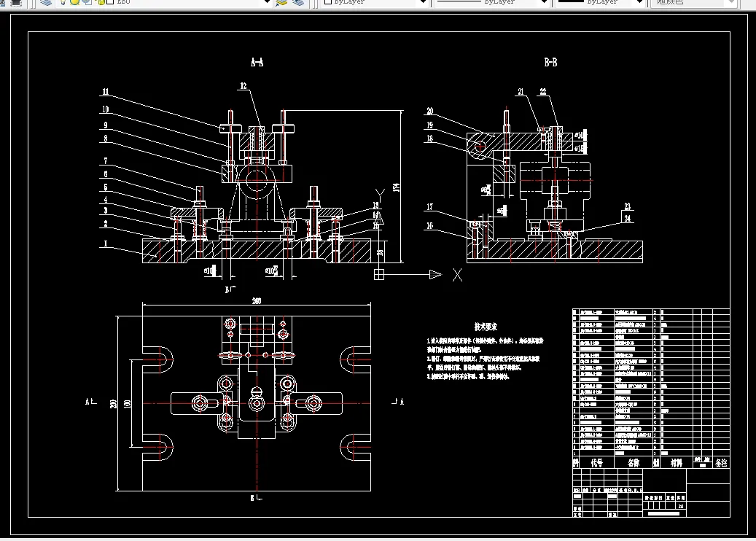Select part balloon number 18
Viewport: 756px width, 541px height.
point(429,139)
